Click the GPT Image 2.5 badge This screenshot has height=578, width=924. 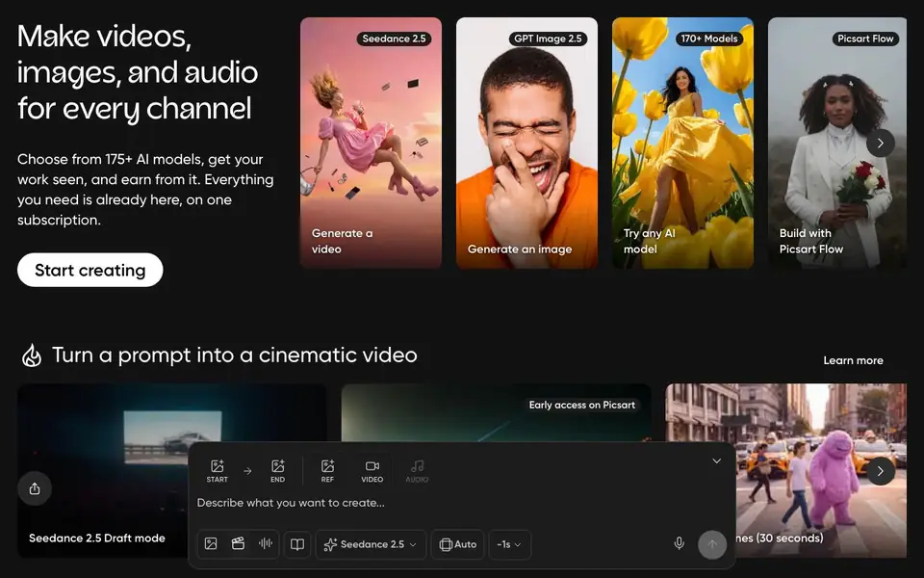tap(548, 39)
